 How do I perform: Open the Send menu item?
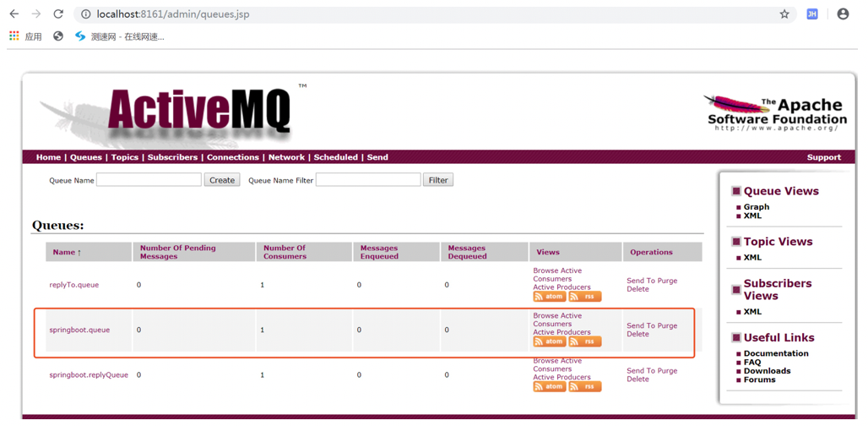coord(377,157)
